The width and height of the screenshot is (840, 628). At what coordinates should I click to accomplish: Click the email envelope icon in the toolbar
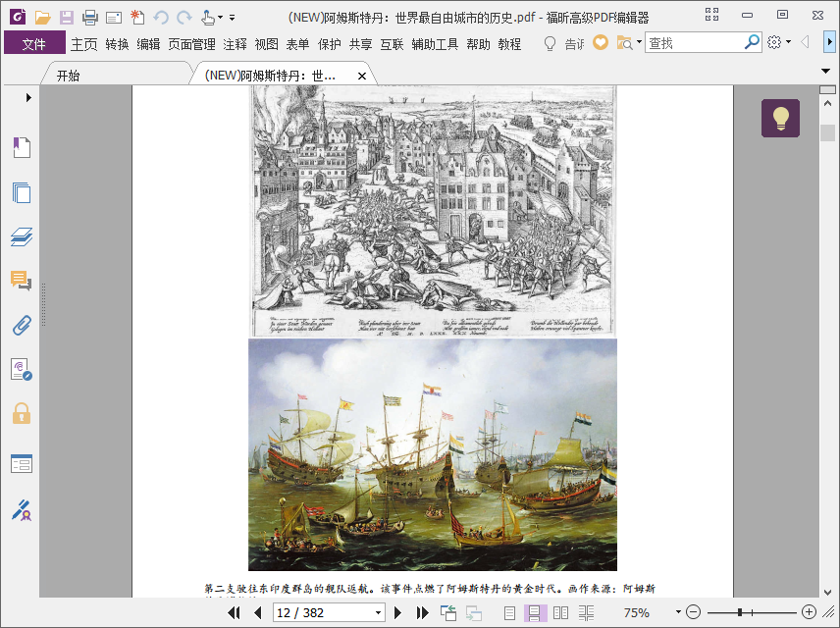[114, 19]
